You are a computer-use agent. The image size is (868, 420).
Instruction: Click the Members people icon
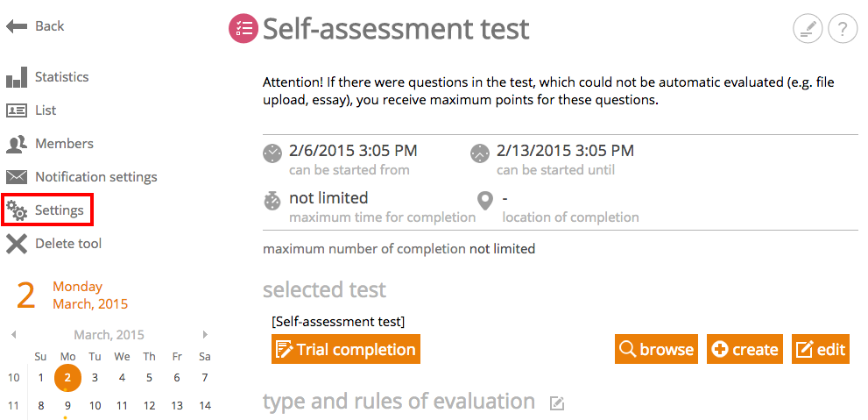(x=17, y=144)
